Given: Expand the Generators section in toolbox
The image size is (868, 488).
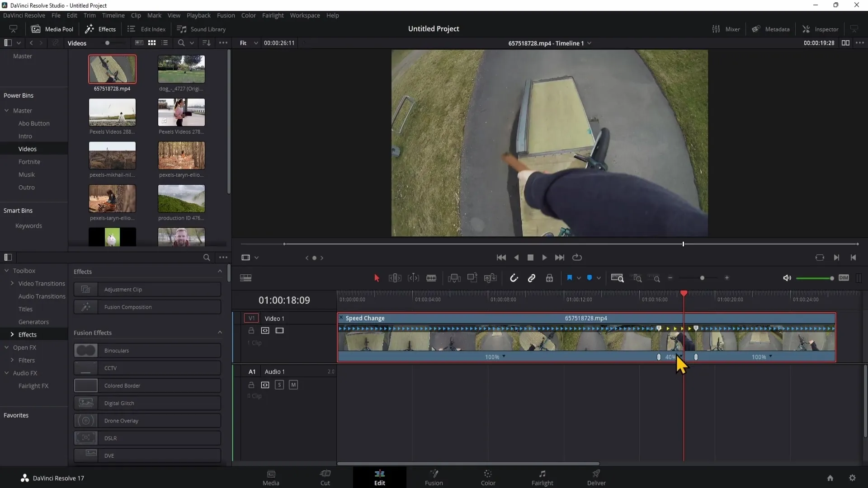Looking at the screenshot, I should (x=33, y=322).
